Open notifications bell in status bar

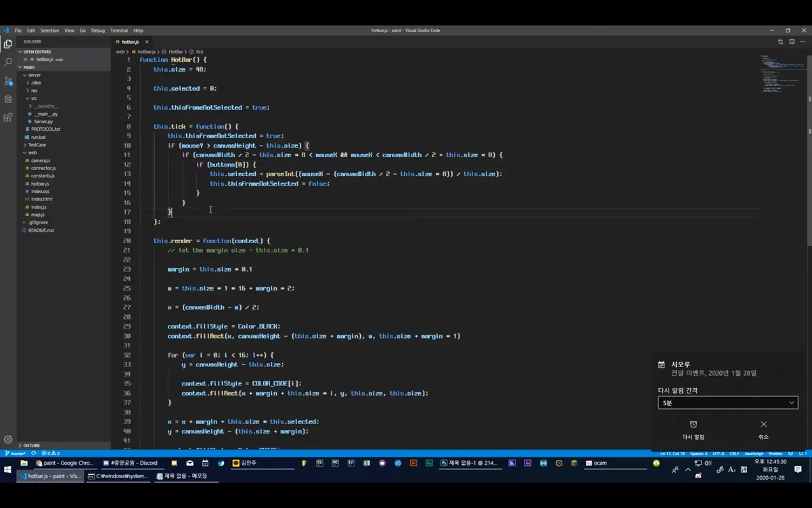click(805, 453)
